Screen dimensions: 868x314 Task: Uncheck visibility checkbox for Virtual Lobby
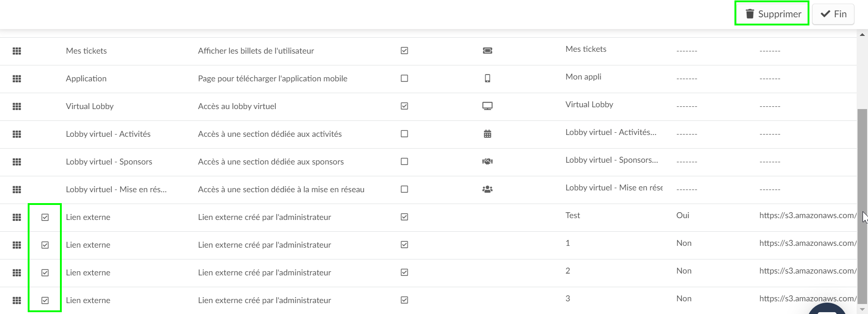(404, 106)
